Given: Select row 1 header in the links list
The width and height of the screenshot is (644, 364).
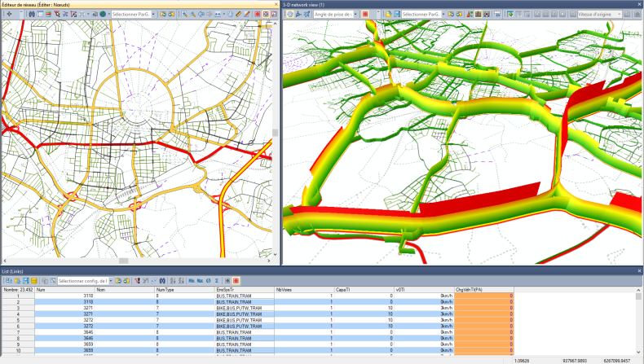Looking at the screenshot, I should [x=17, y=296].
